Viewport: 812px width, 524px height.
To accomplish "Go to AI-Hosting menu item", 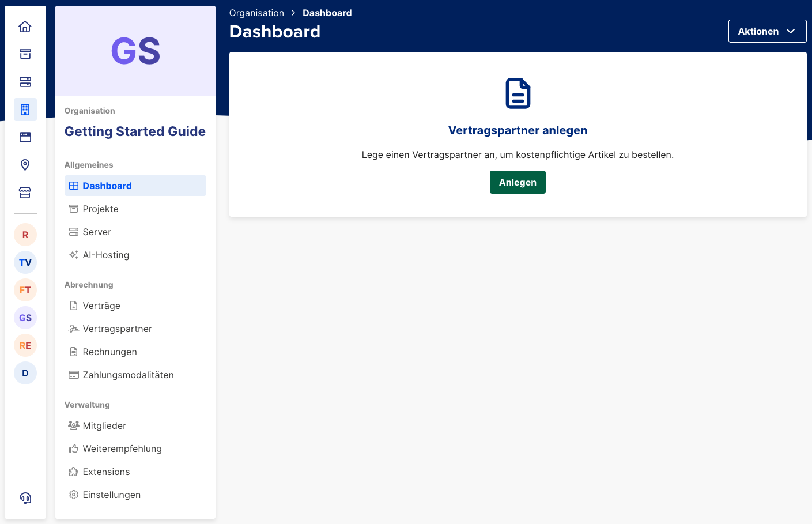I will click(105, 255).
